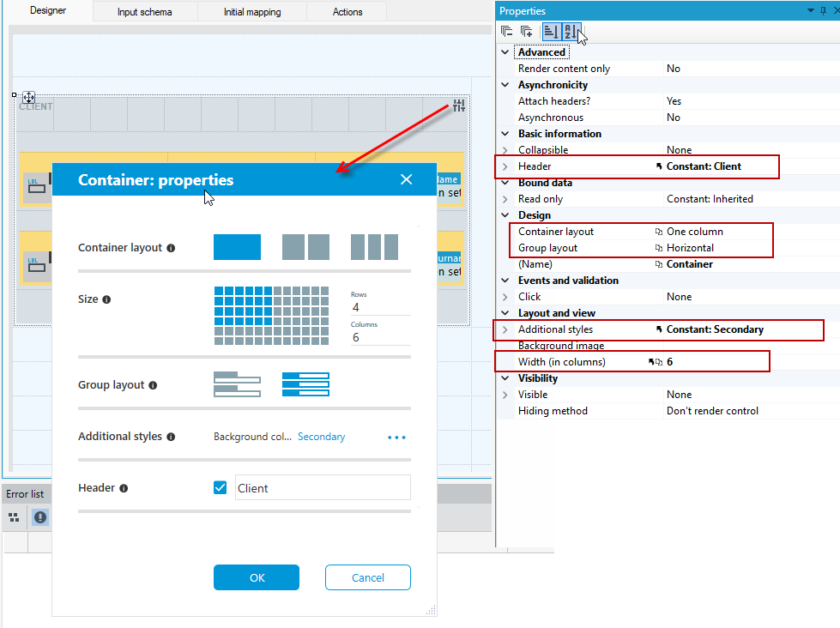Select the lower LBL control in the designer
Viewport: 840px width, 628px height.
click(x=36, y=265)
